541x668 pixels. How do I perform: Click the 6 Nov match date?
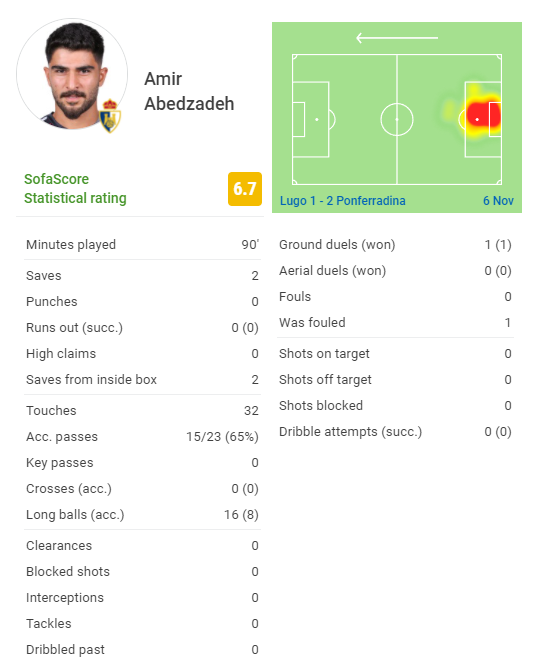point(498,200)
